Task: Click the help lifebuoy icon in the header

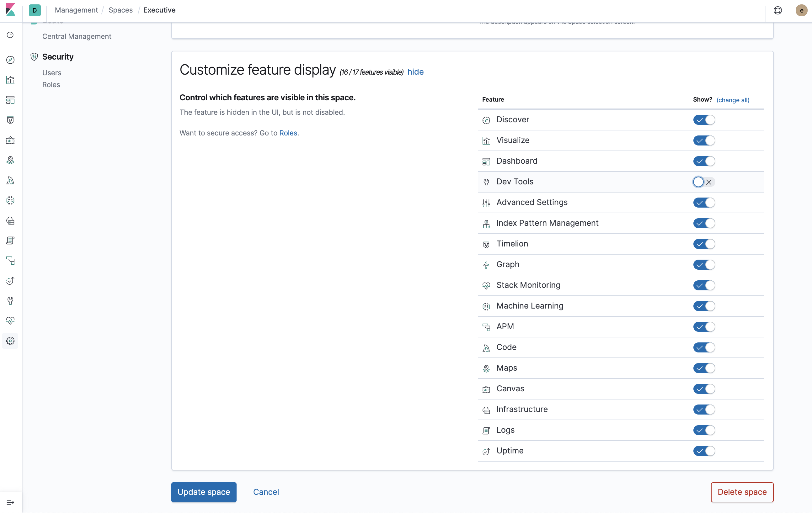Action: [778, 10]
